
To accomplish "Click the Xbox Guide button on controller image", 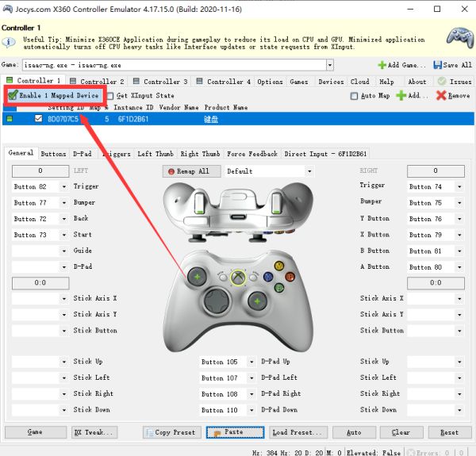I will (236, 276).
